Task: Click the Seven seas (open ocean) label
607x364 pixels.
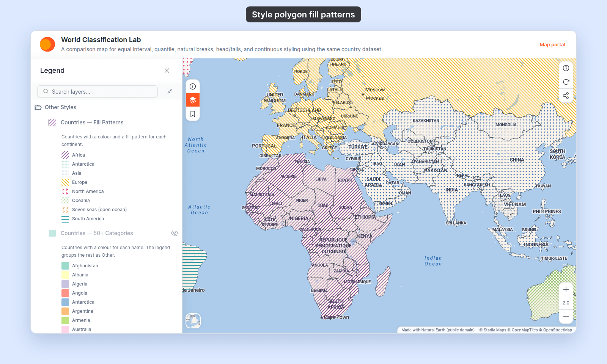Action: coord(99,210)
